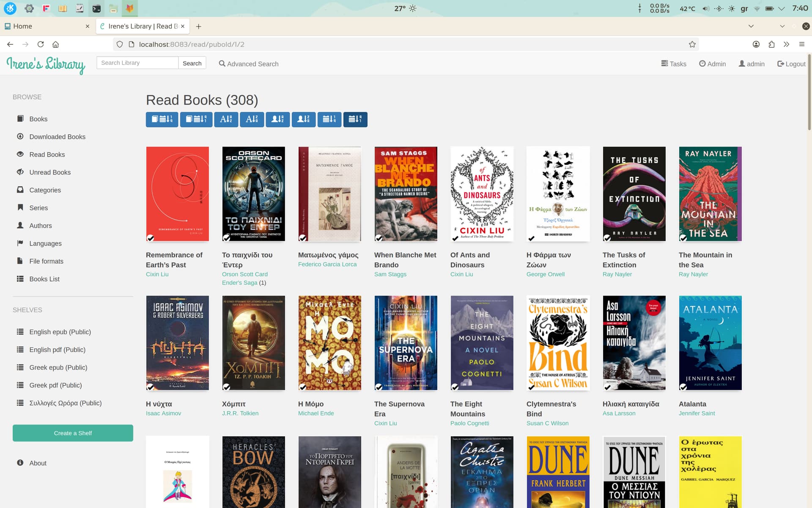Screen dimensions: 812x508
Task: Sort by author name A to Z
Action: point(278,119)
